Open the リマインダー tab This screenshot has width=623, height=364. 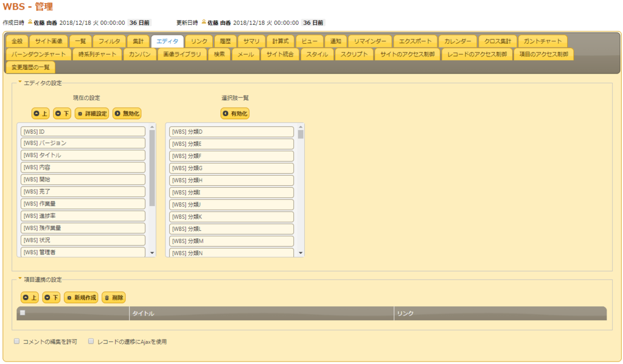click(370, 41)
